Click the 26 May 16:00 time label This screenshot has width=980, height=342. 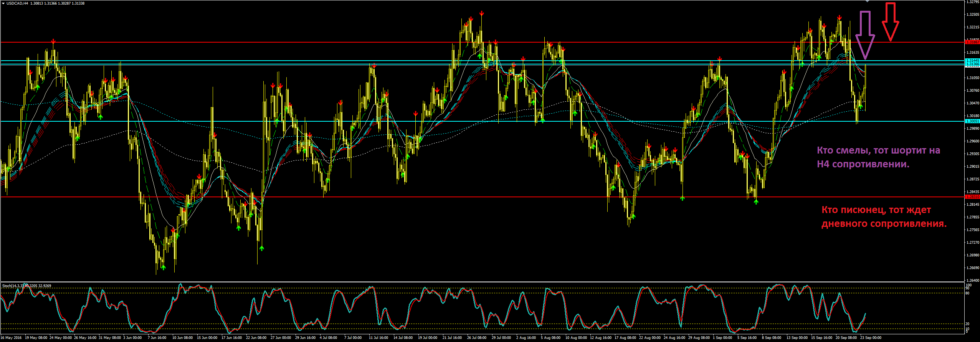(x=85, y=338)
